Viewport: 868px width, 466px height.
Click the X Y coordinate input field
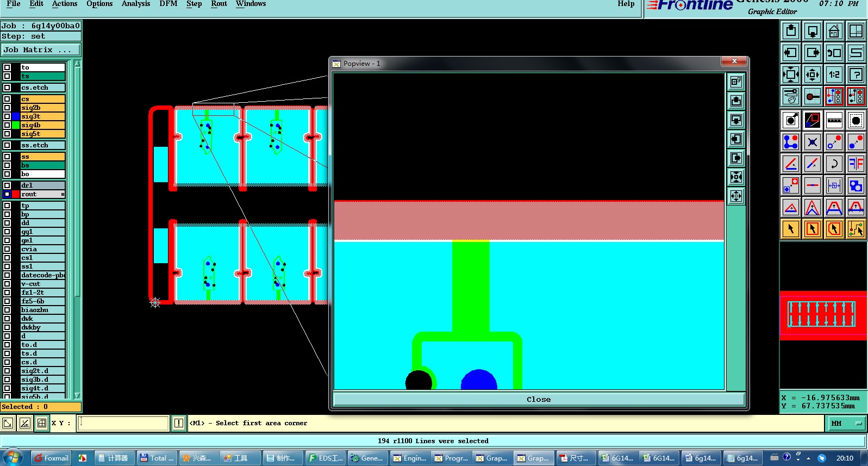pos(123,423)
